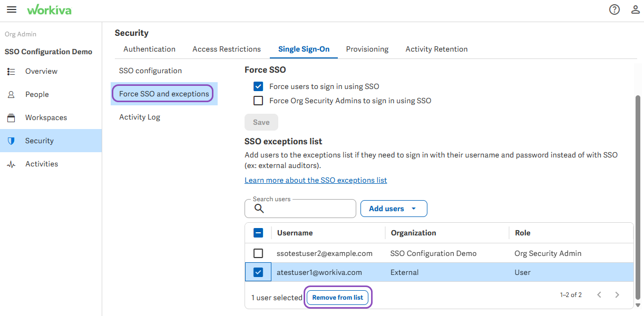
Task: Click atestuser1@workiva.com username cell
Action: (319, 272)
